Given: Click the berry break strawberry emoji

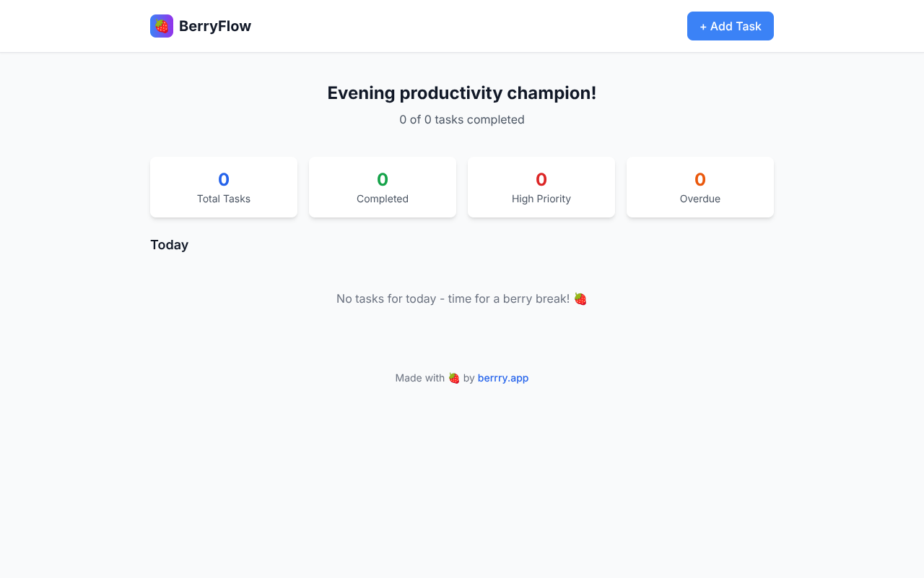Looking at the screenshot, I should (580, 298).
